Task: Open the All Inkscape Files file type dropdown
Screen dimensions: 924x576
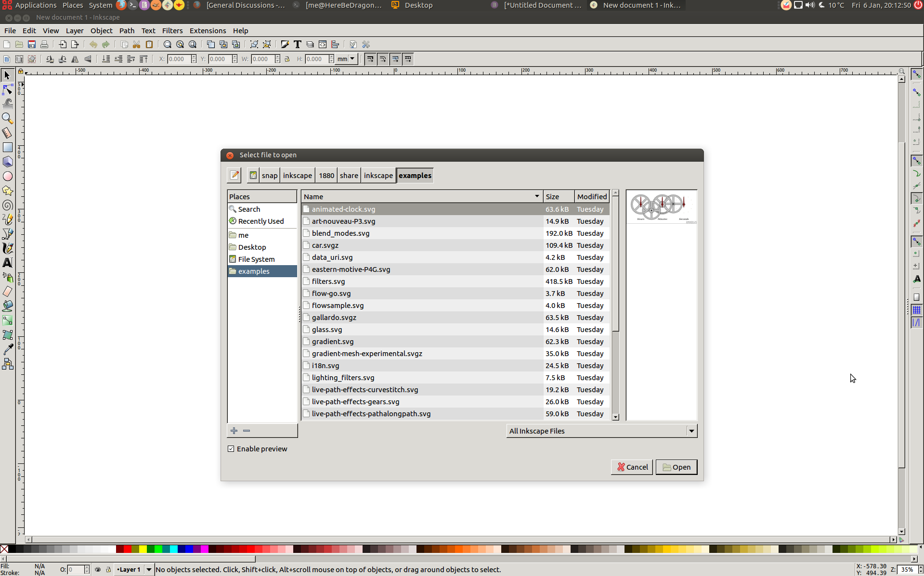Action: (692, 431)
